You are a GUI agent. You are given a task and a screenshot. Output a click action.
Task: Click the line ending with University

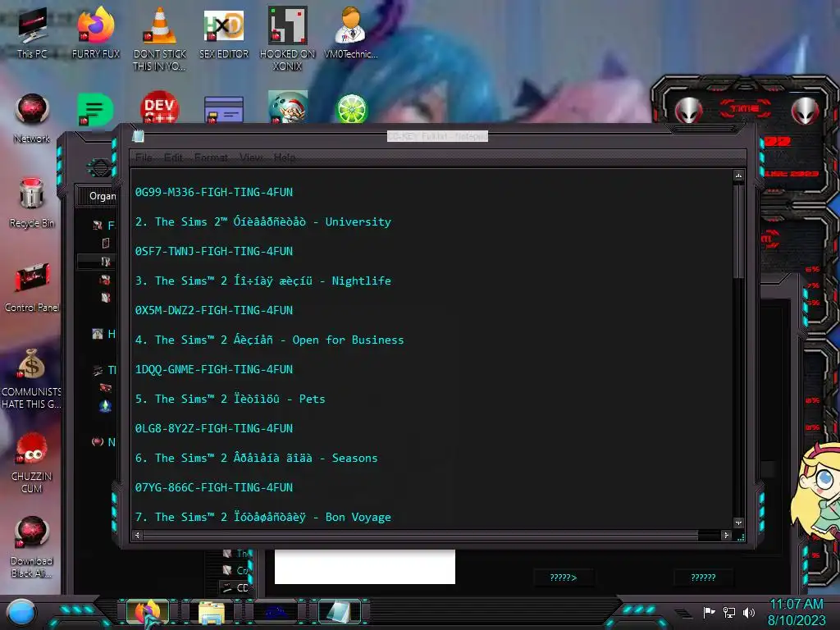[263, 221]
